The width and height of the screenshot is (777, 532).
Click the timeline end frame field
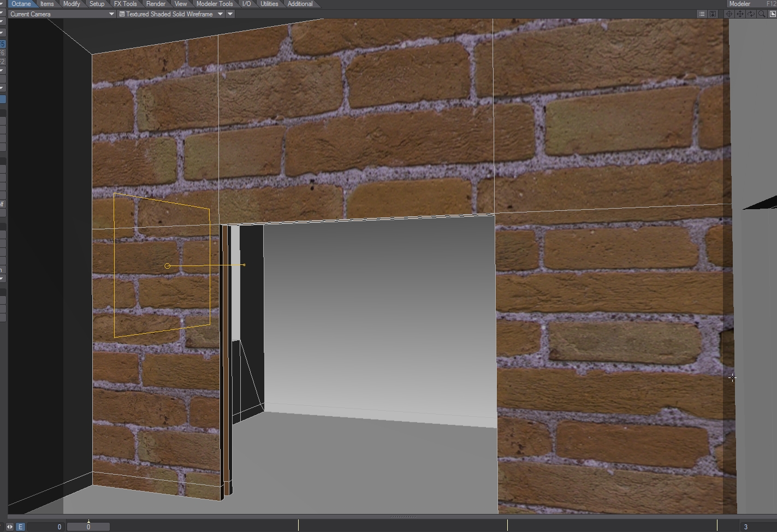(757, 527)
